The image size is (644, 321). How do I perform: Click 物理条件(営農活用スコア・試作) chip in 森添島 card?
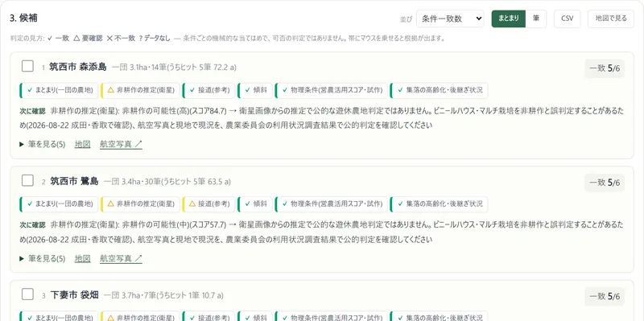pos(332,90)
